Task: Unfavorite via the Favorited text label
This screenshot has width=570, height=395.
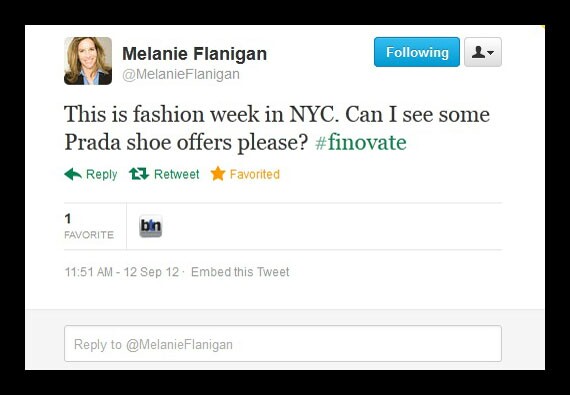Action: pos(255,174)
